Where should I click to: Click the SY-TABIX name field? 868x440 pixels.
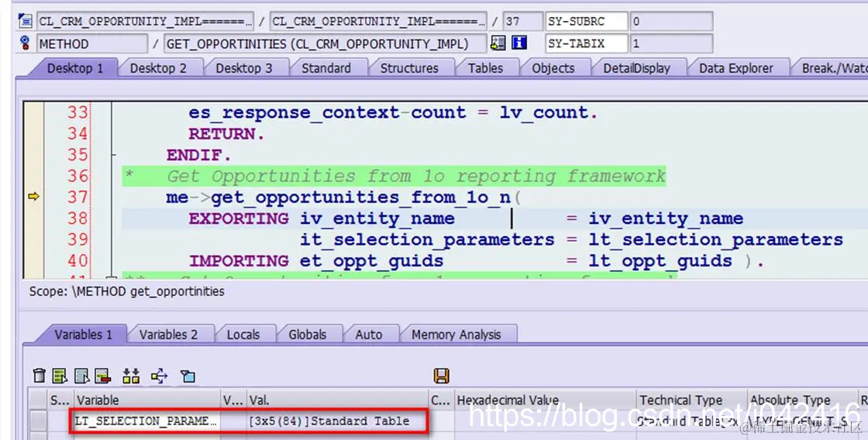pos(586,43)
